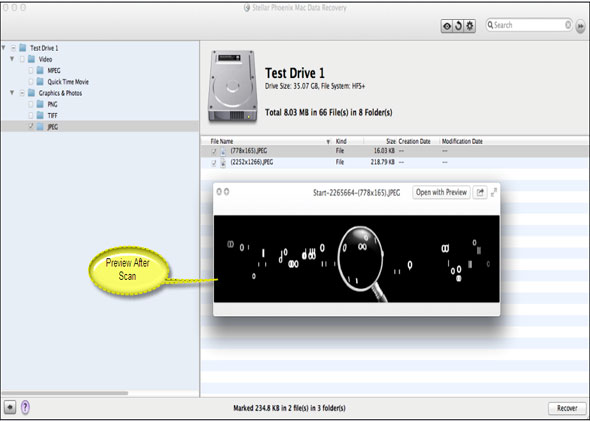Image resolution: width=590 pixels, height=421 pixels.
Task: Click inside the Search input field
Action: (529, 25)
